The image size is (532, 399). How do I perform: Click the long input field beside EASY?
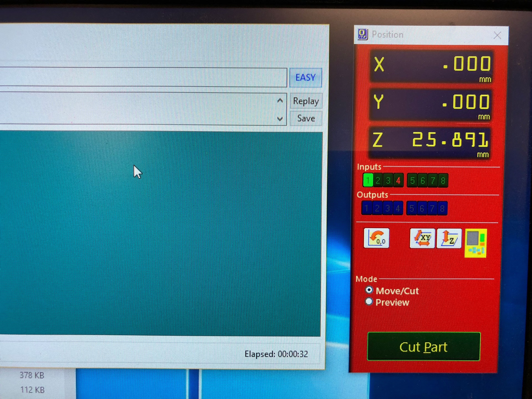(x=143, y=77)
